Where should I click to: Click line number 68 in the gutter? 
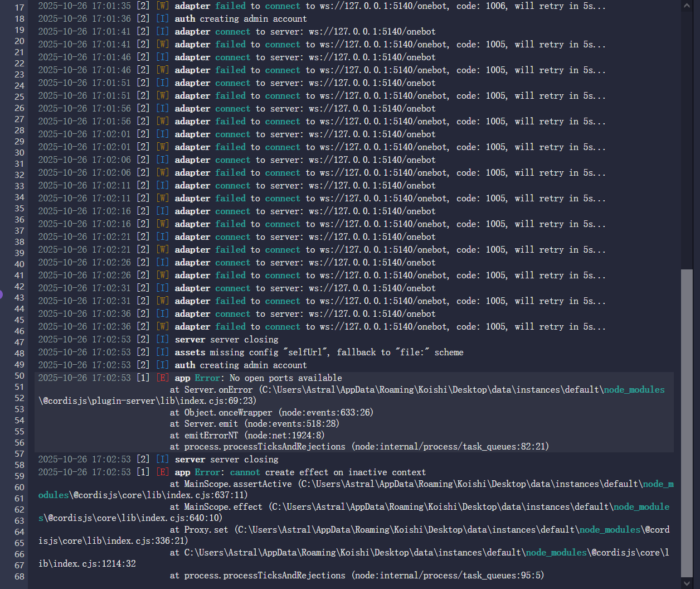20,577
